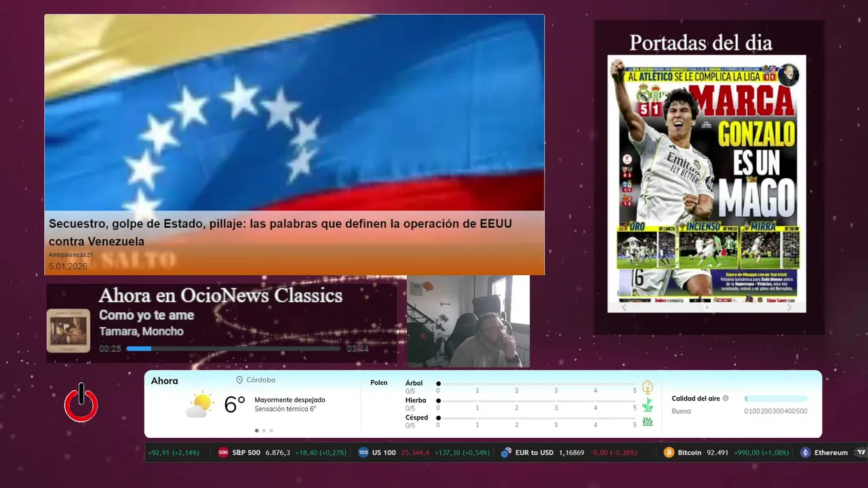Click the air quality index bar
868x488 pixels.
pos(776,399)
